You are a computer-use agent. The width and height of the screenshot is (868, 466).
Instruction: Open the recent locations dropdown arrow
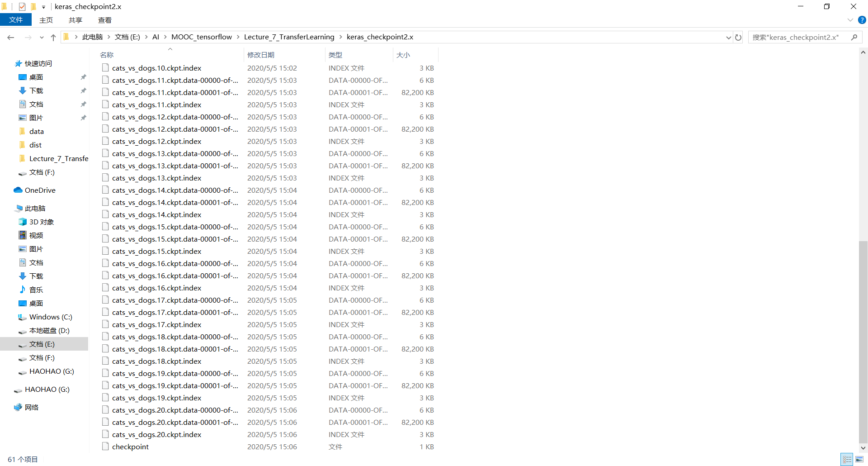pyautogui.click(x=42, y=38)
